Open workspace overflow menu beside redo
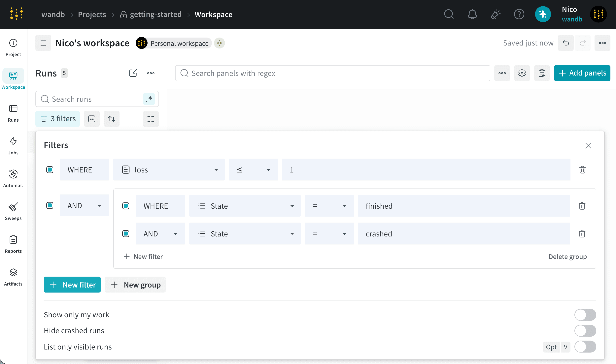 click(602, 43)
